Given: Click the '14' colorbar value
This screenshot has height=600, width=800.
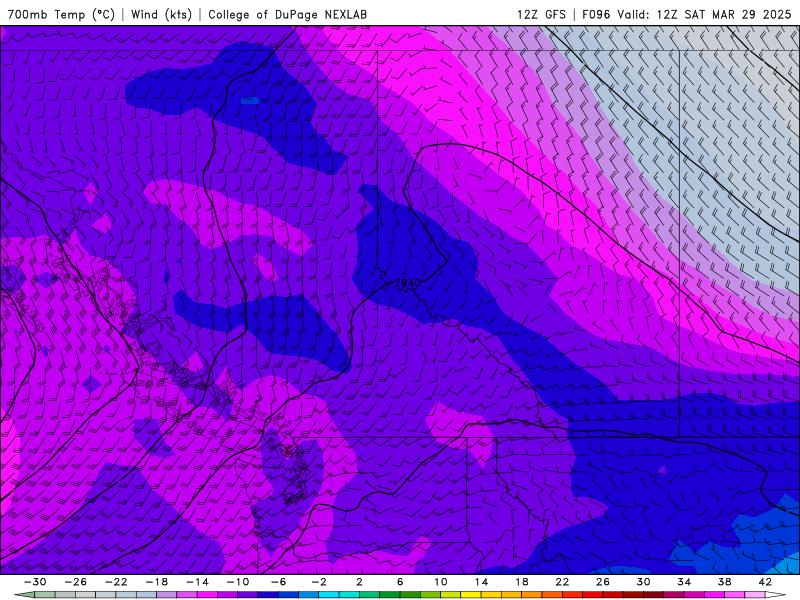Looking at the screenshot, I should pos(481,582).
